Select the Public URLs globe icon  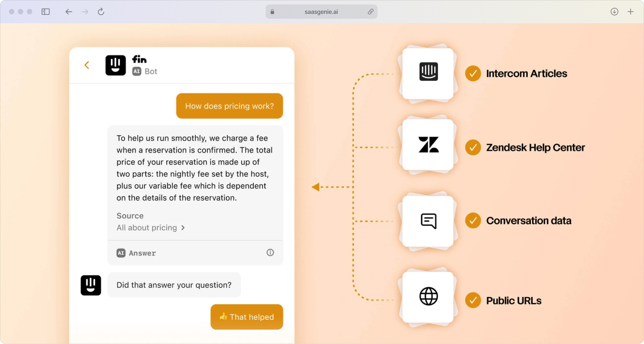coord(428,295)
